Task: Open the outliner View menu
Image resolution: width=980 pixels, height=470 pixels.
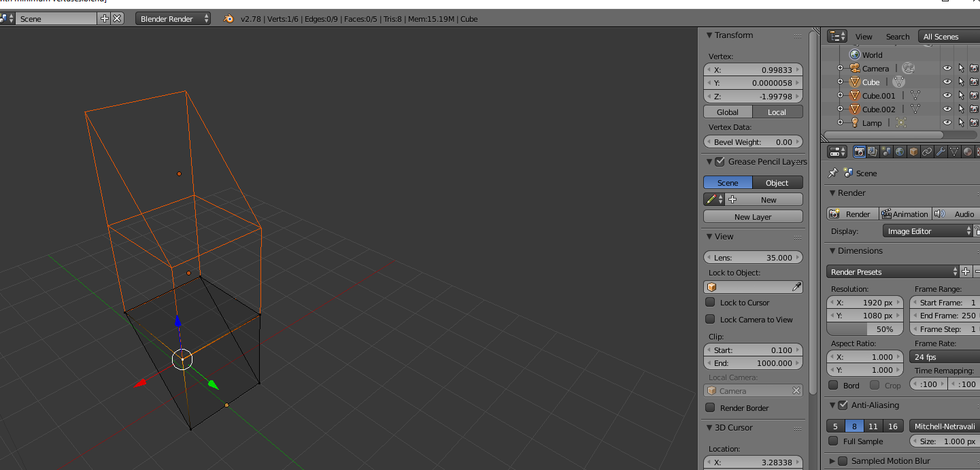Action: point(864,37)
